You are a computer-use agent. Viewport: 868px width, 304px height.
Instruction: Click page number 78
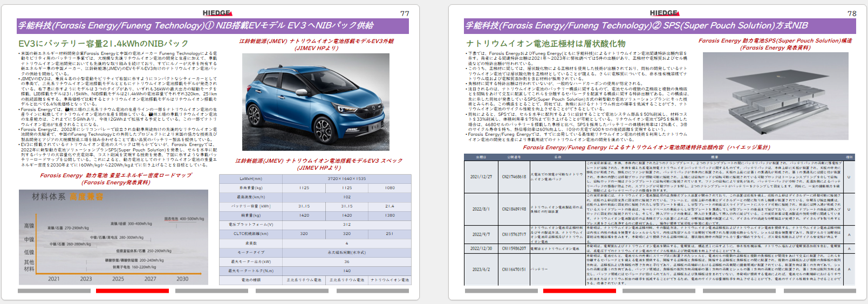pyautogui.click(x=852, y=13)
